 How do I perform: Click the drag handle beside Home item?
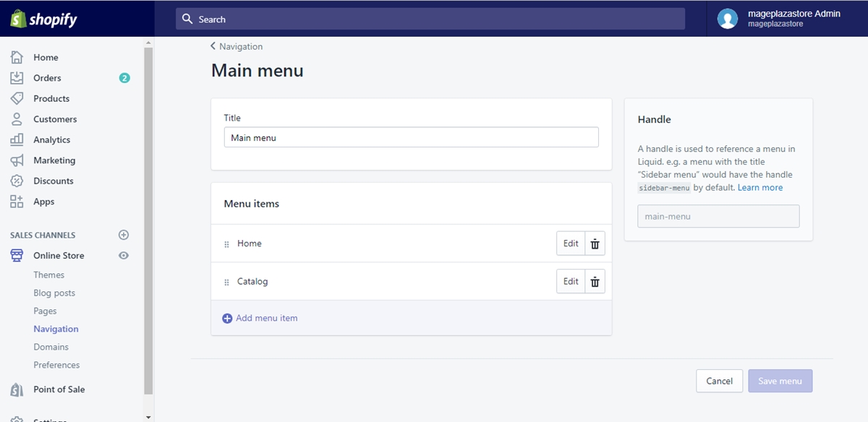226,244
